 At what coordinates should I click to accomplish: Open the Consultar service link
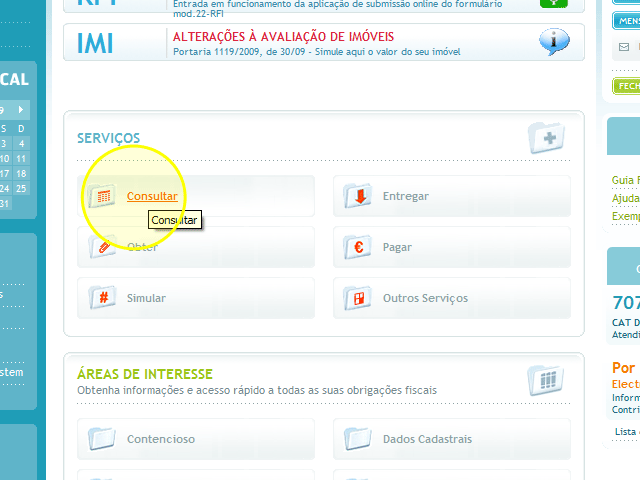tap(152, 196)
